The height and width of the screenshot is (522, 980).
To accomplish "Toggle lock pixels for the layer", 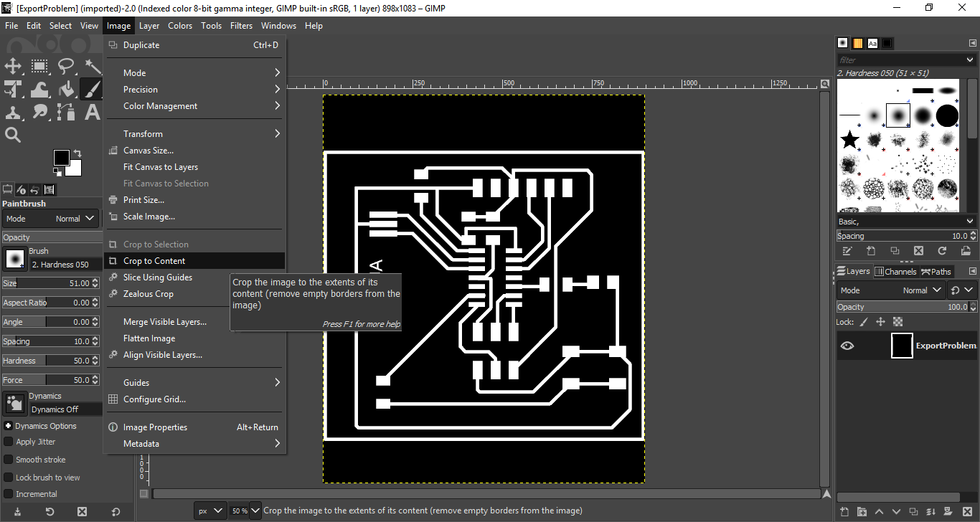I will [864, 322].
